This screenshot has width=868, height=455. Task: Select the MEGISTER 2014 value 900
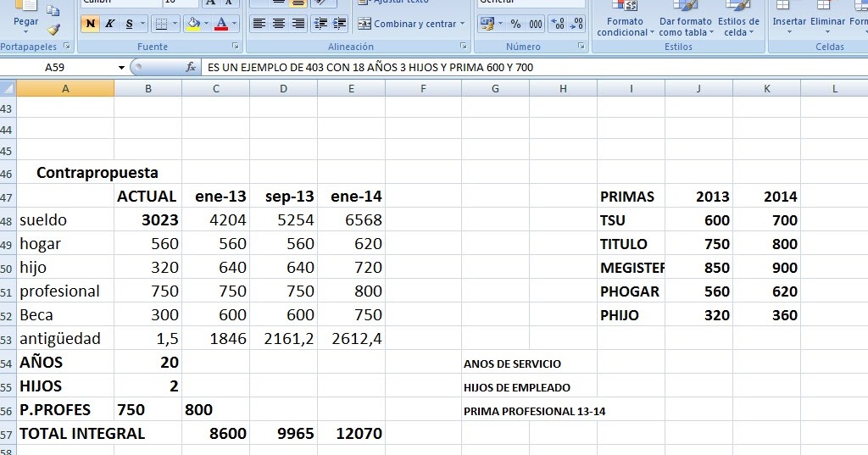tap(766, 268)
